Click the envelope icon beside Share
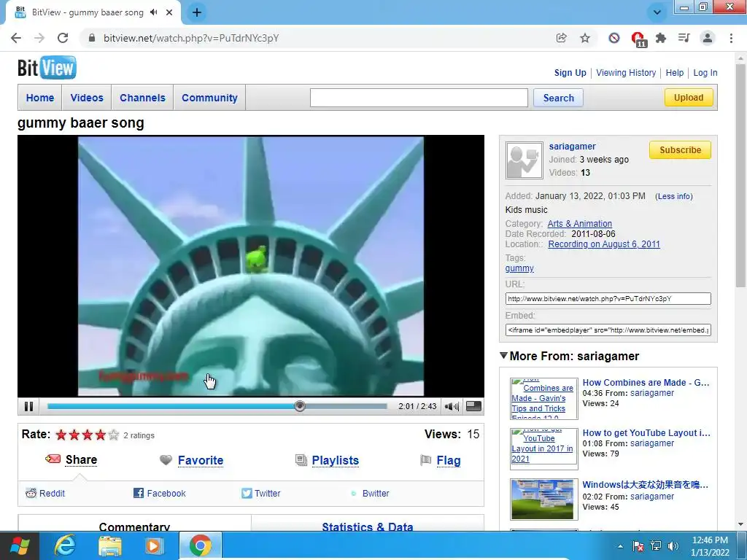 click(x=53, y=459)
